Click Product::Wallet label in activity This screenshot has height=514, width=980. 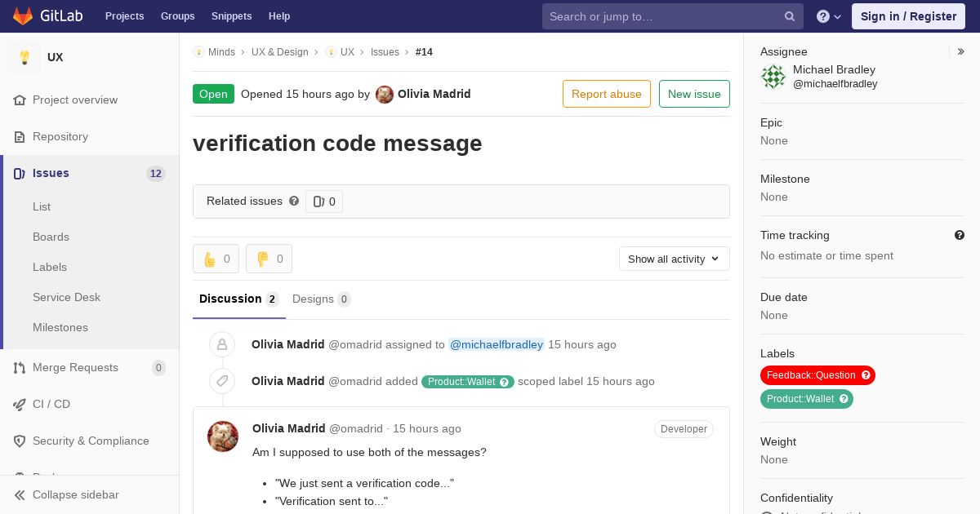point(468,381)
